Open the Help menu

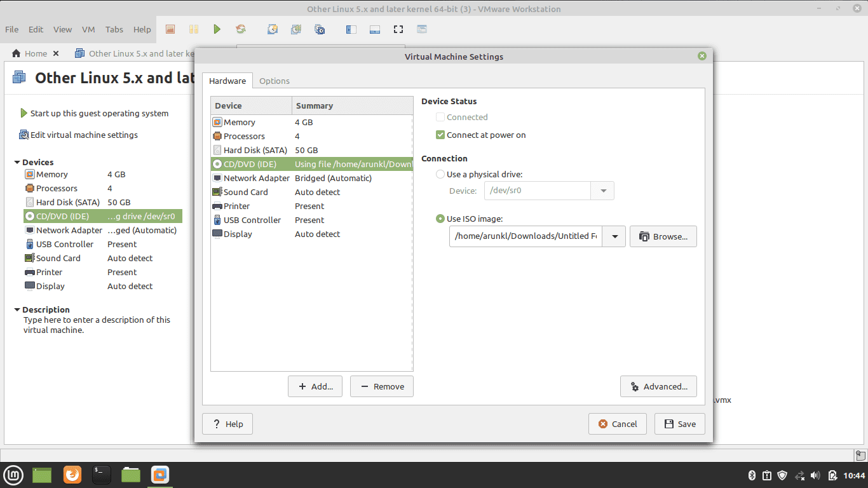tap(142, 29)
